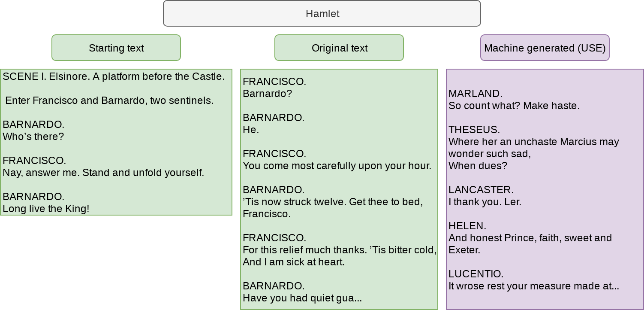Click the MARLAND speaker name
The image size is (644, 310).
tap(475, 94)
